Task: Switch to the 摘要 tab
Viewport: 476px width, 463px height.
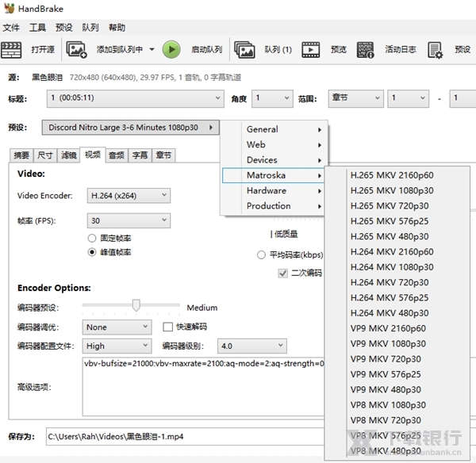Action: tap(21, 155)
